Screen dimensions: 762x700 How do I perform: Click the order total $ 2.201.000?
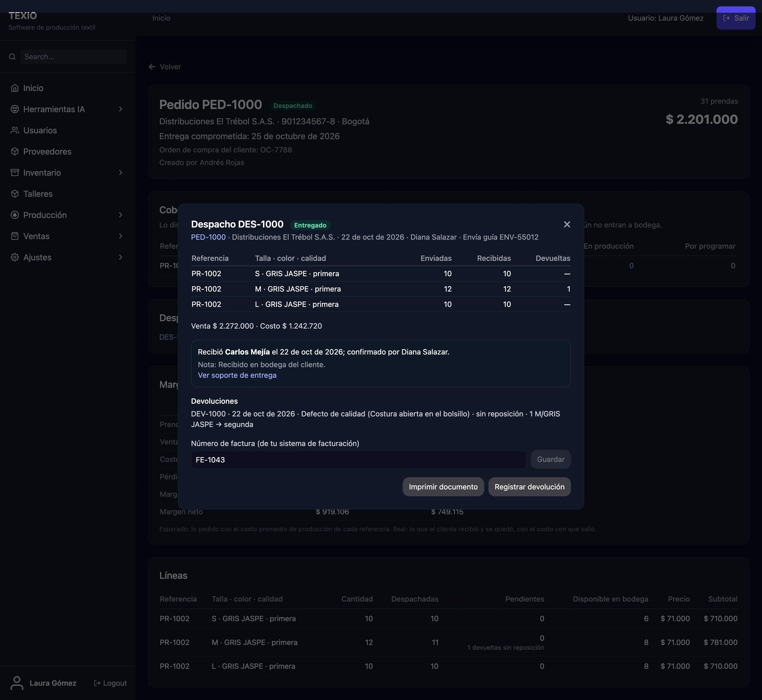[x=701, y=119]
